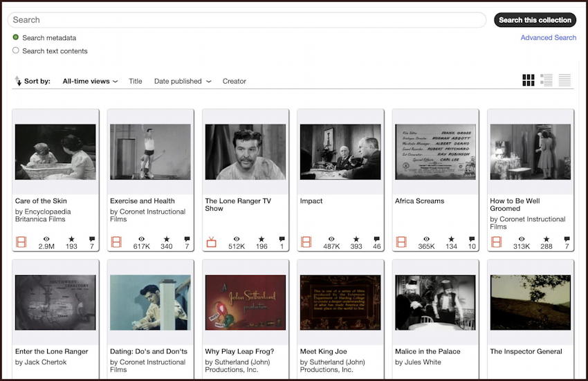Open the Why Play Leap Frog? title link

pyautogui.click(x=239, y=351)
